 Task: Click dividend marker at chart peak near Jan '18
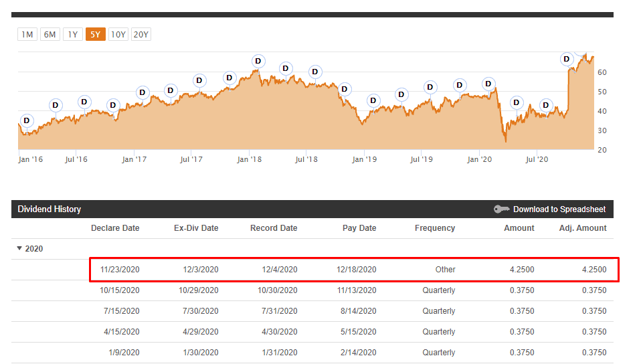[x=258, y=61]
